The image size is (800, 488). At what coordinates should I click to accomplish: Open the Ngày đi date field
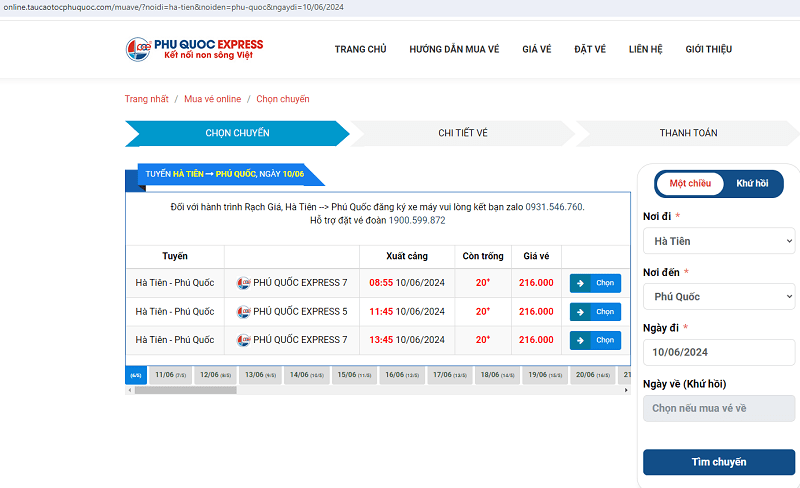point(718,352)
